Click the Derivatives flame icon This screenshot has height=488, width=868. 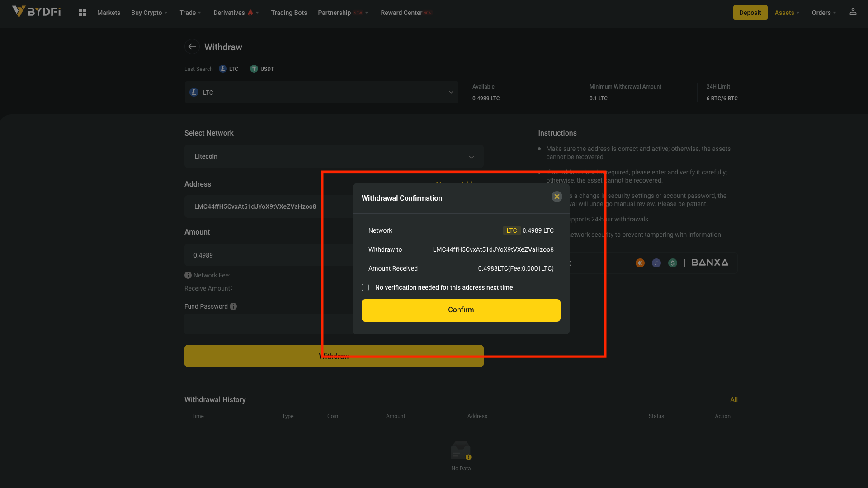click(x=250, y=13)
